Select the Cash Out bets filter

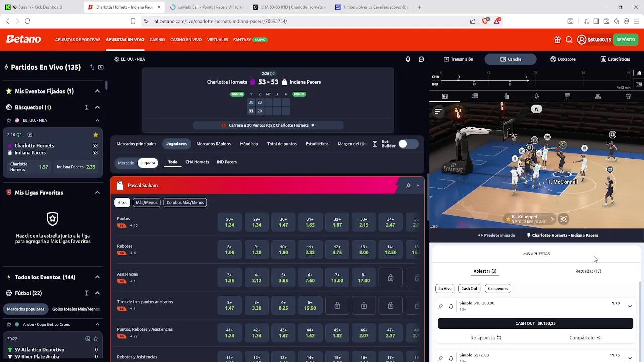click(469, 288)
